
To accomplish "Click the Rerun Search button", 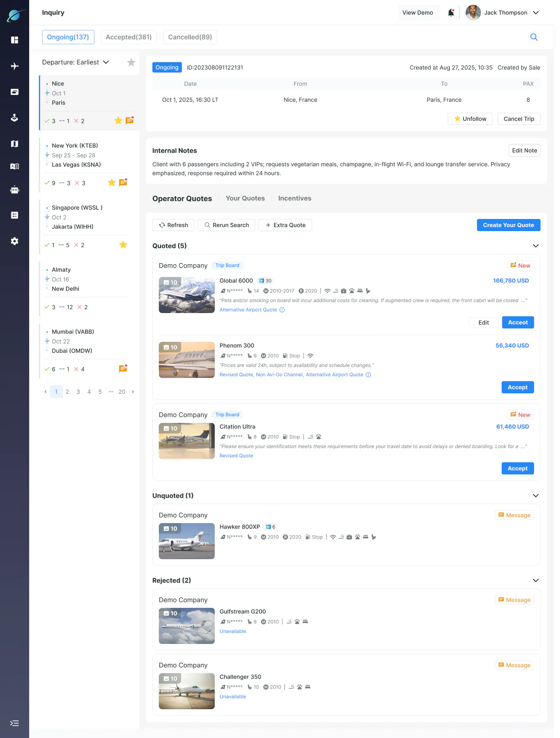I will point(227,225).
